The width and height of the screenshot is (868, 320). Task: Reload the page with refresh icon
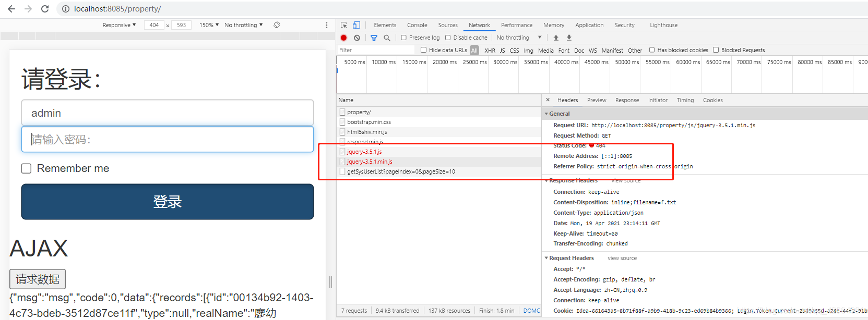click(45, 9)
